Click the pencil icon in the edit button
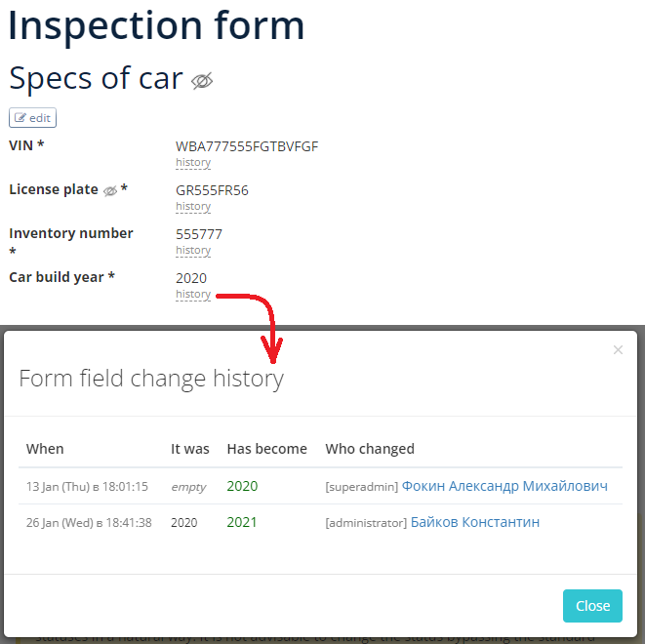This screenshot has height=644, width=645. click(20, 118)
